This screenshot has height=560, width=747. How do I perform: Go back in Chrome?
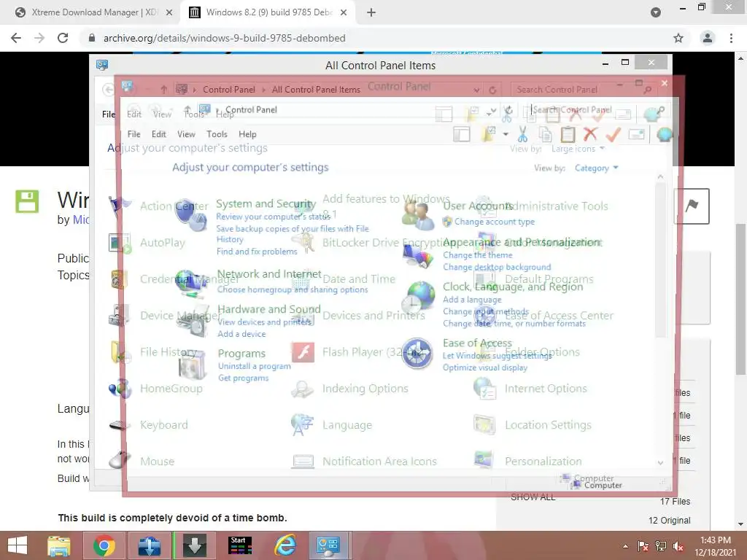tap(16, 38)
